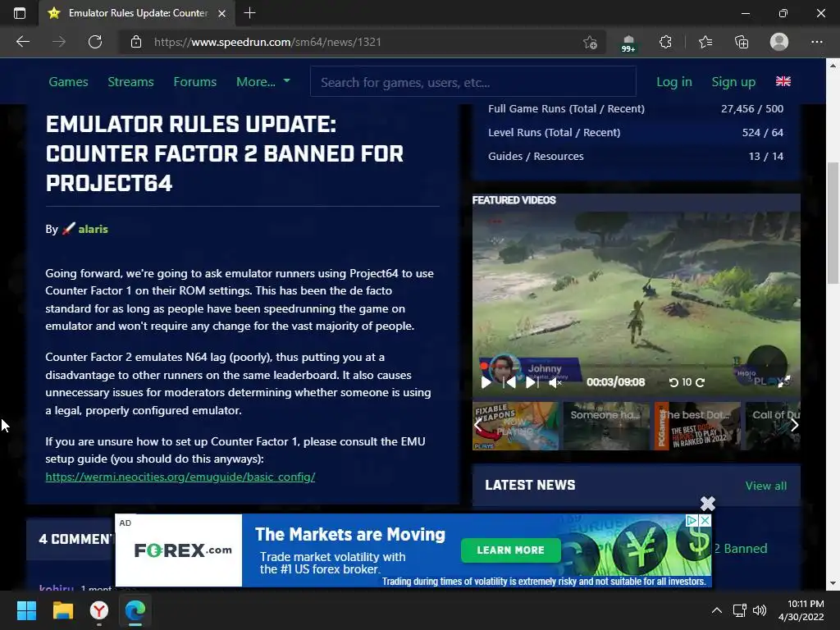Image resolution: width=840 pixels, height=630 pixels.
Task: Open Edge settings and more menu
Action: pyautogui.click(x=816, y=42)
